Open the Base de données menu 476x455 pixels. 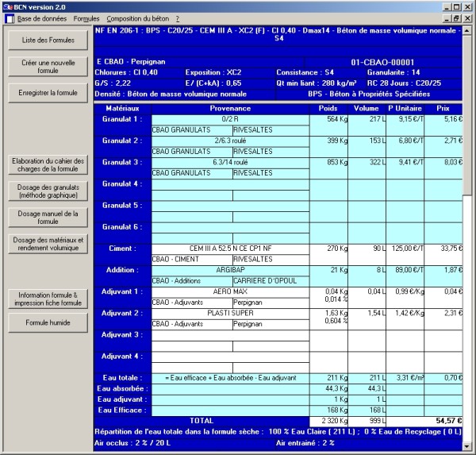tap(42, 17)
